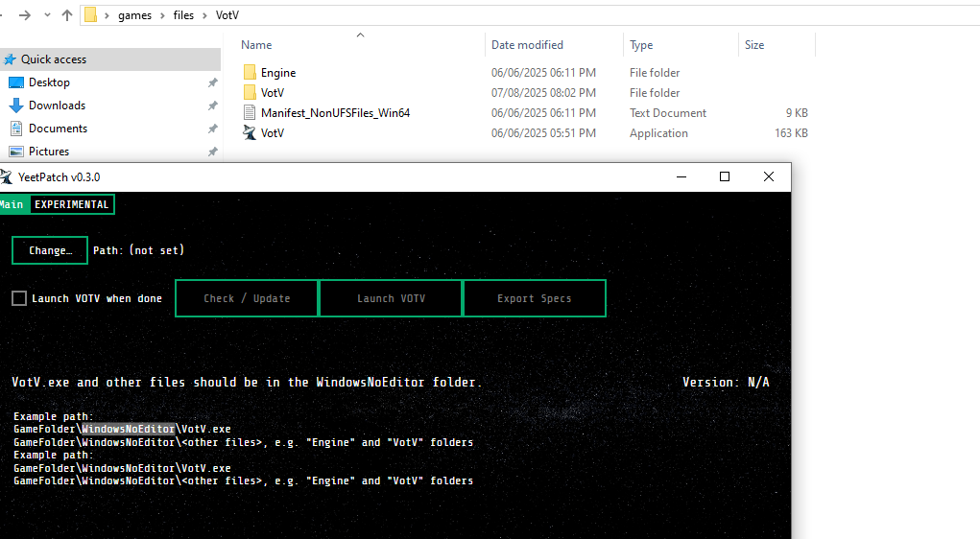980x539 pixels.
Task: Open the Engine folder icon
Action: point(250,73)
